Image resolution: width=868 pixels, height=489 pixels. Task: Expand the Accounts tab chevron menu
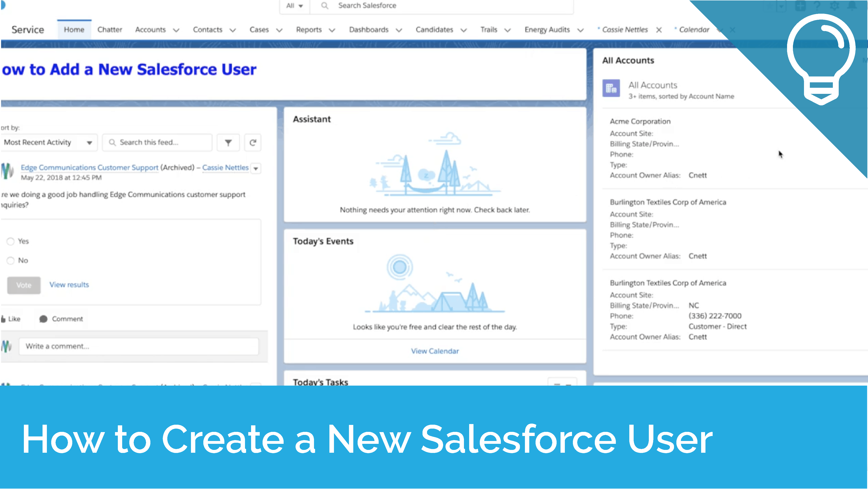[x=176, y=30]
